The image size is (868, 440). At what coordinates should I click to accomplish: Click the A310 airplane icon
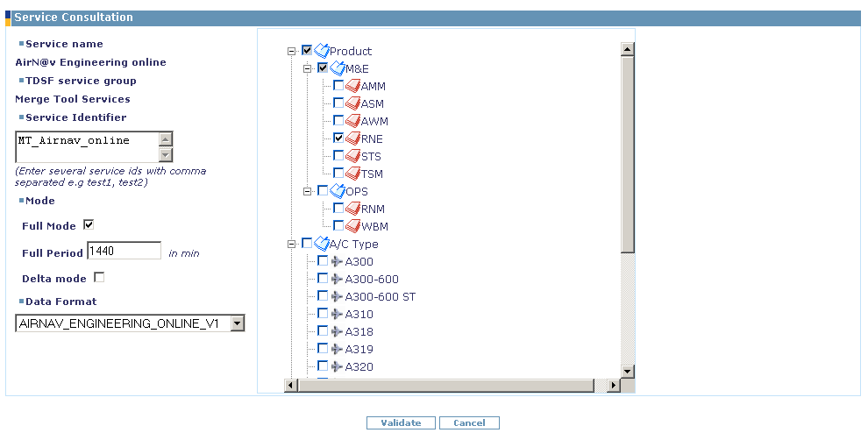(x=337, y=314)
